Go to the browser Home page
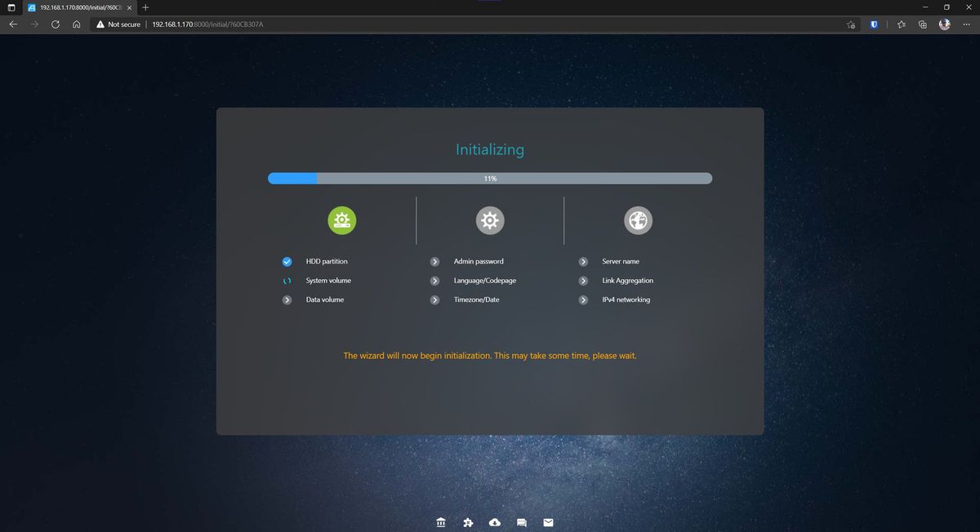Viewport: 980px width, 532px height. (76, 24)
